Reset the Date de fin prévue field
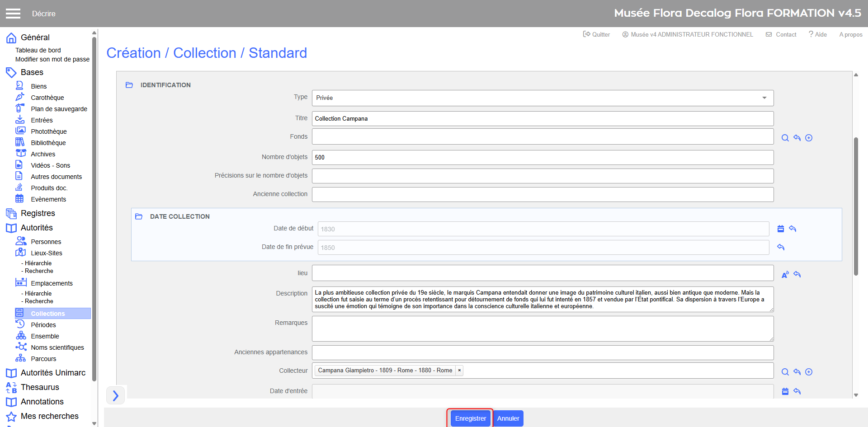 (x=781, y=247)
